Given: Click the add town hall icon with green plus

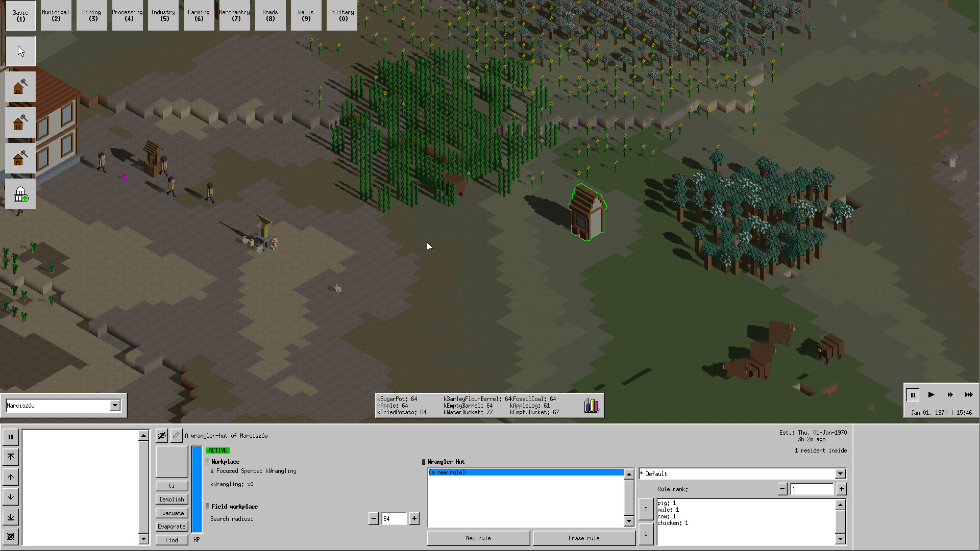Looking at the screenshot, I should pyautogui.click(x=20, y=194).
